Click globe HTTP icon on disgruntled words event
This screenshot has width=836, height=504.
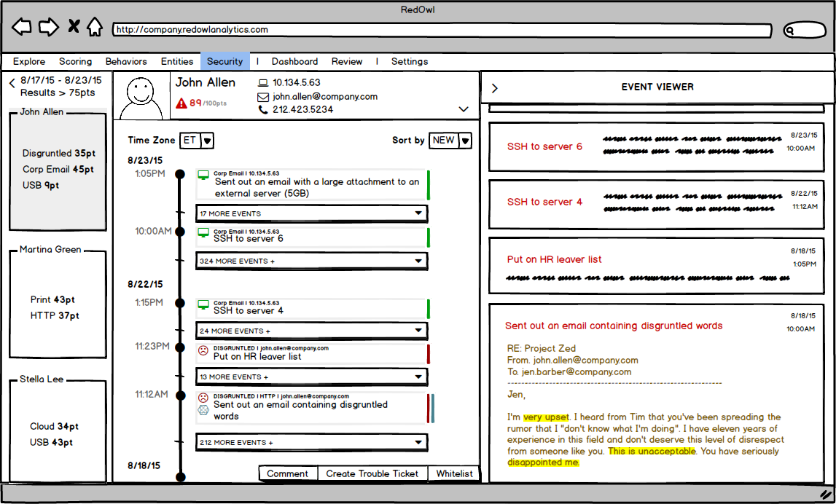click(203, 410)
